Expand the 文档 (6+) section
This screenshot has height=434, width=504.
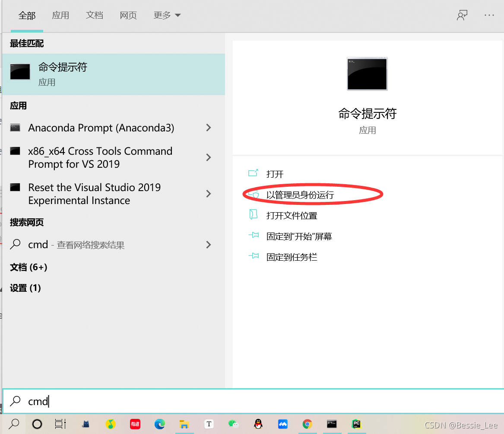pos(29,267)
